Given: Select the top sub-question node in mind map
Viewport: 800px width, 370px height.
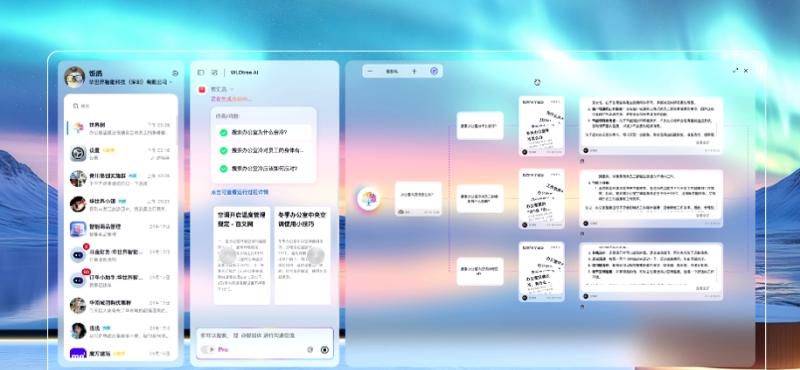Looking at the screenshot, I should tap(480, 126).
